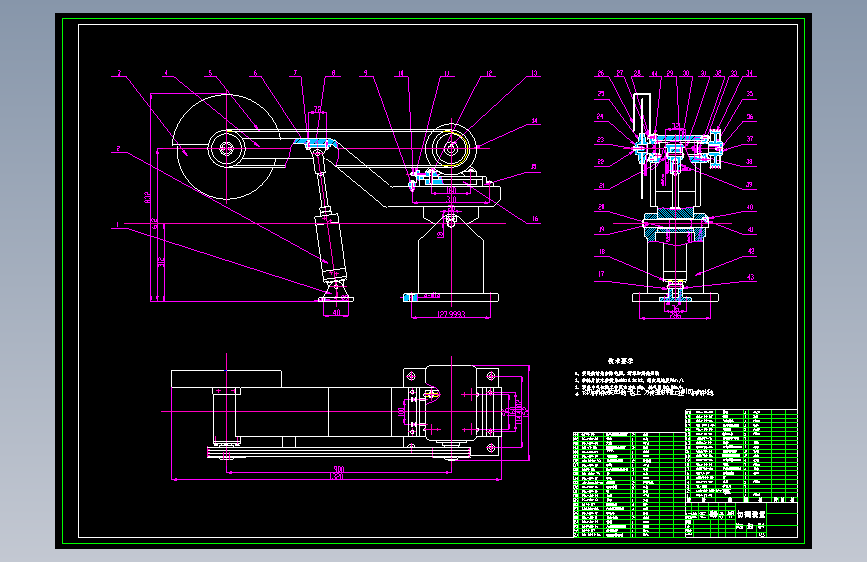The image size is (867, 562).
Task: Select part callout number "36"
Action: point(750,116)
